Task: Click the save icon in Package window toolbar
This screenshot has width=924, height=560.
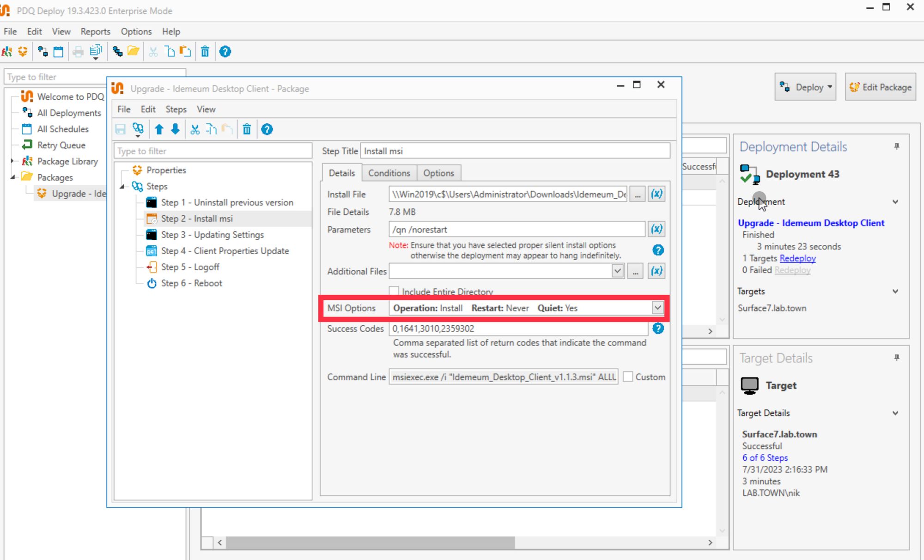Action: tap(121, 129)
